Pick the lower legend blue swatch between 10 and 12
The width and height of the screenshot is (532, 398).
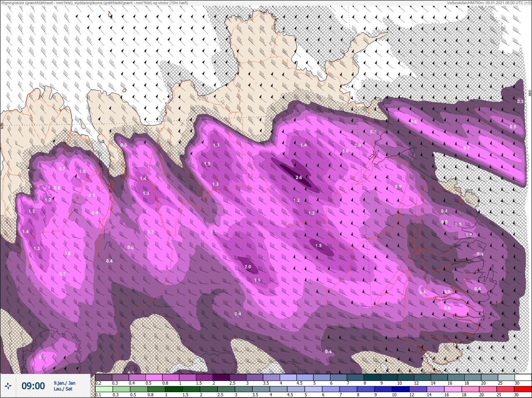click(401, 389)
